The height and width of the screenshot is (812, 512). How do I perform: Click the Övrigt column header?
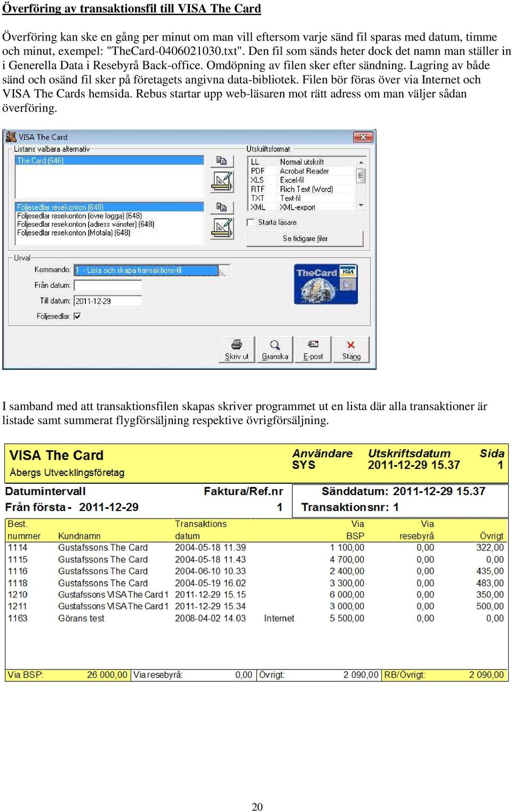tap(491, 536)
